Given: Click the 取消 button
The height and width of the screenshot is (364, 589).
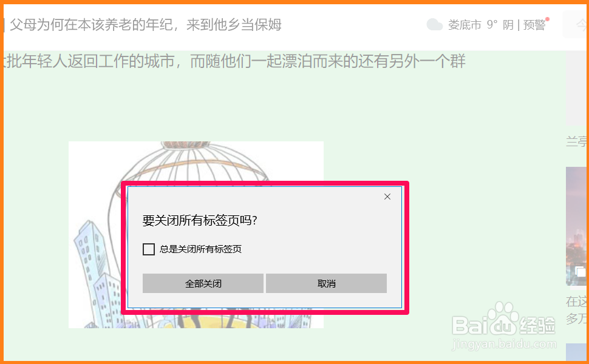Looking at the screenshot, I should tap(326, 283).
